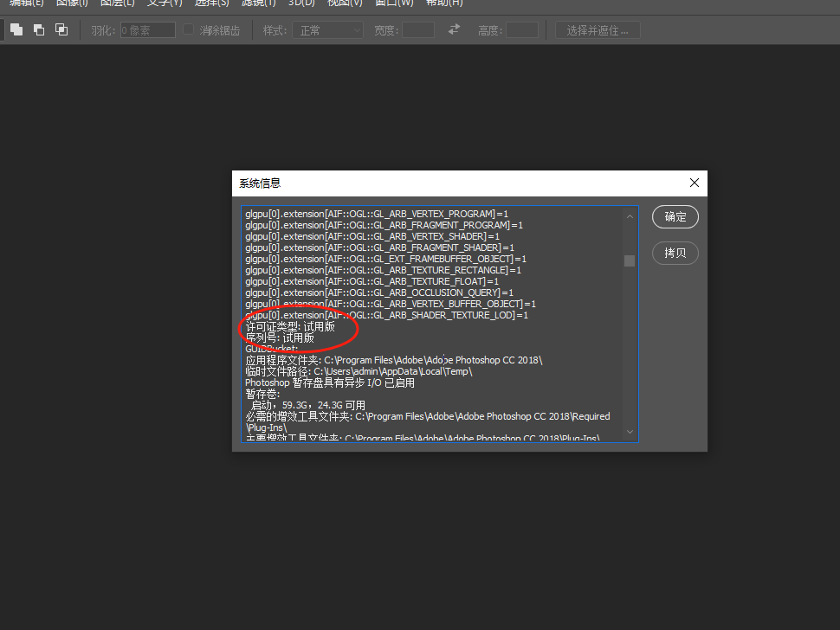Click the 应用程序文件夹 path line
The height and width of the screenshot is (630, 840).
coord(394,360)
